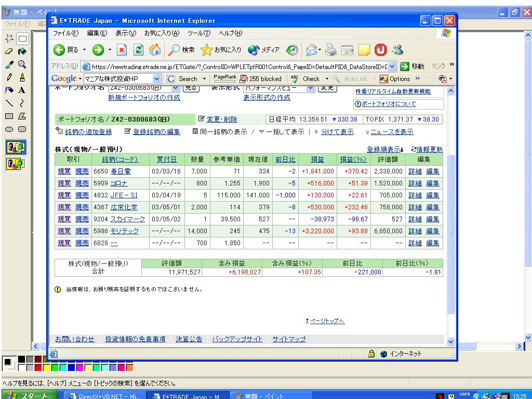Click the 登録銘柄の編集 link
Image resolution: width=532 pixels, height=399 pixels.
[156, 131]
